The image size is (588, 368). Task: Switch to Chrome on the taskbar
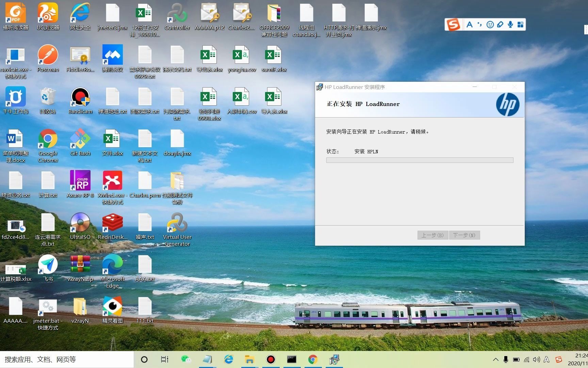point(313,359)
